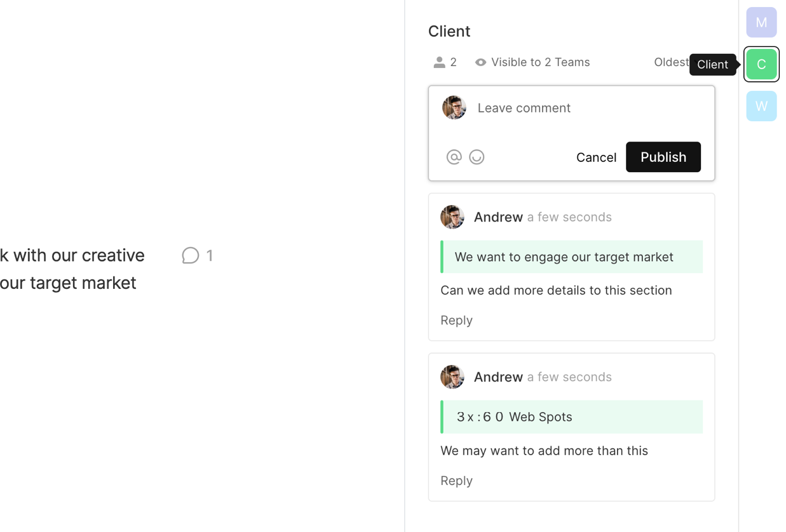The image size is (786, 532).
Task: Cancel the comment draft
Action: 596,157
